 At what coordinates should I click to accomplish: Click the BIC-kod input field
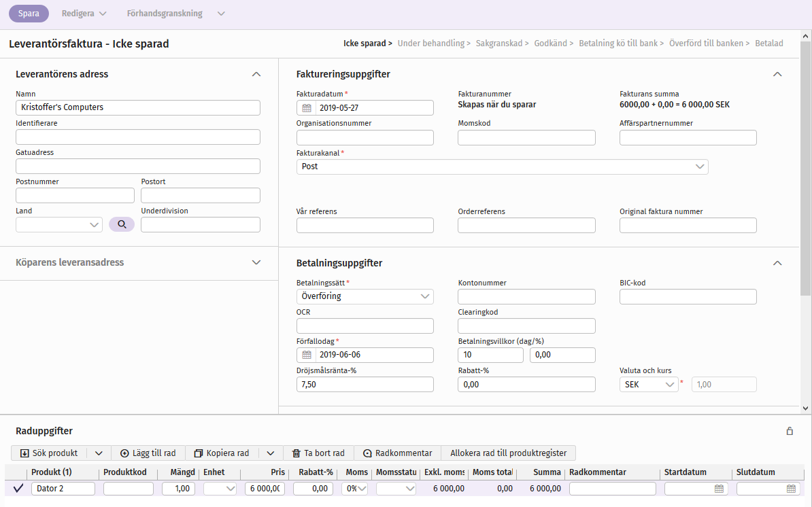pyautogui.click(x=688, y=296)
